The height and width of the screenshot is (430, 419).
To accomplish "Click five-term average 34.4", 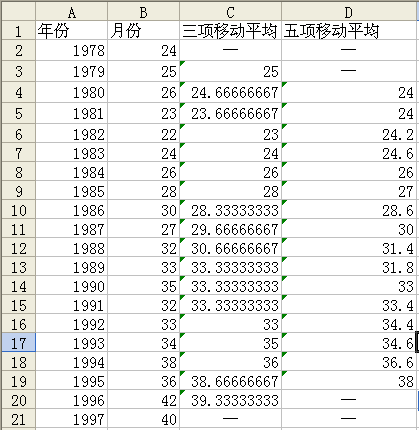I will pyautogui.click(x=350, y=324).
